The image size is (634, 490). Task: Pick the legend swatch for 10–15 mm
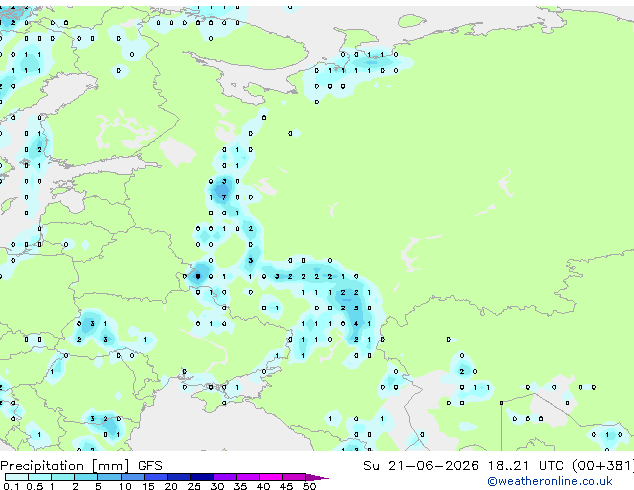click(x=133, y=477)
